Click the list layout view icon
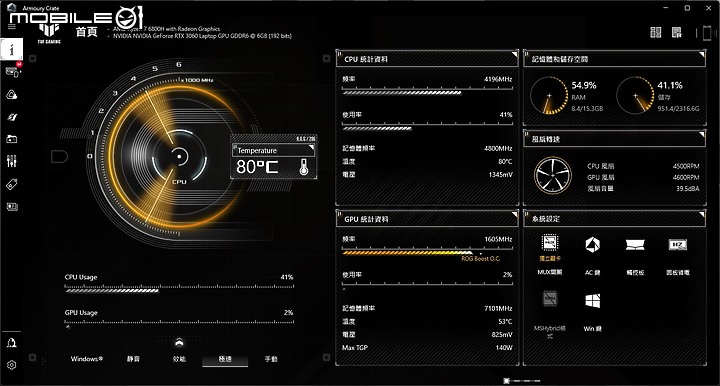This screenshot has width=720, height=386. pos(677,32)
